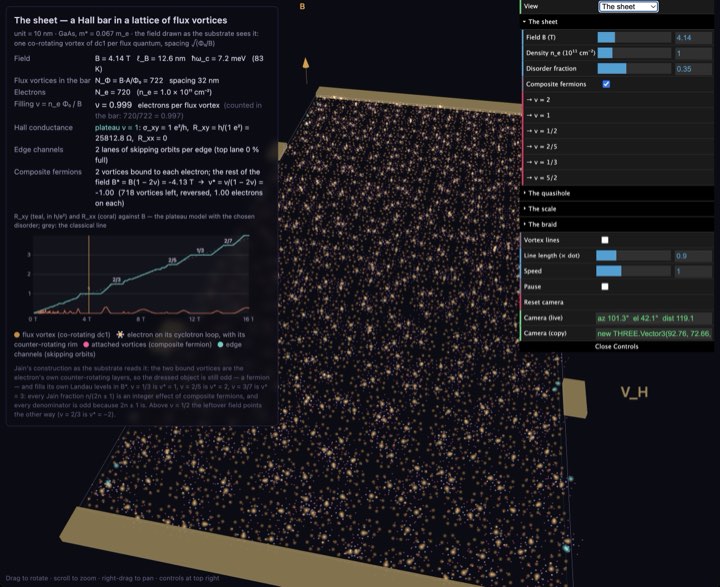Open the View dropdown showing The sheet
This screenshot has height=587, width=720.
[x=628, y=6]
